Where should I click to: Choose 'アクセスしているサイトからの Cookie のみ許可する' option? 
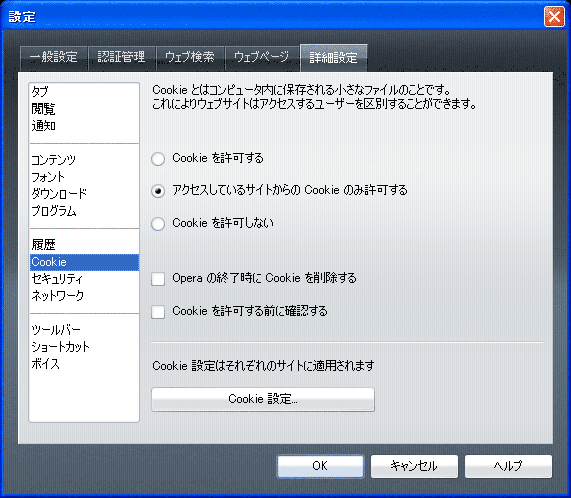tap(158, 191)
